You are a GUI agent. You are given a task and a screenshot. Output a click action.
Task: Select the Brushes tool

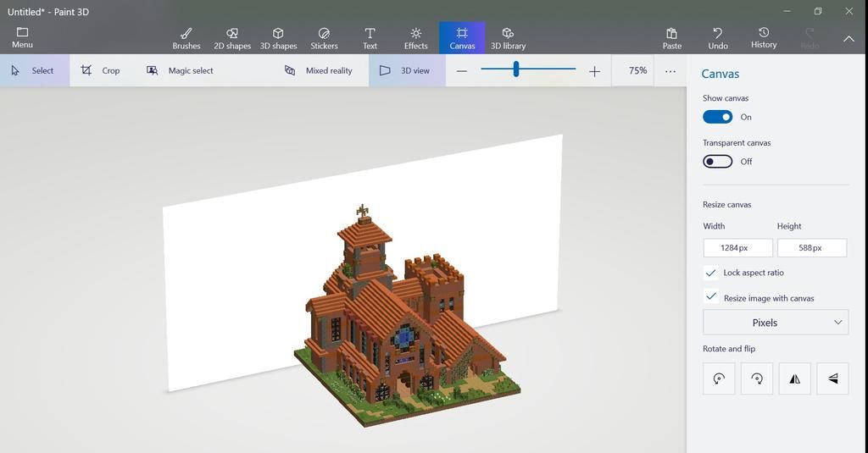186,38
